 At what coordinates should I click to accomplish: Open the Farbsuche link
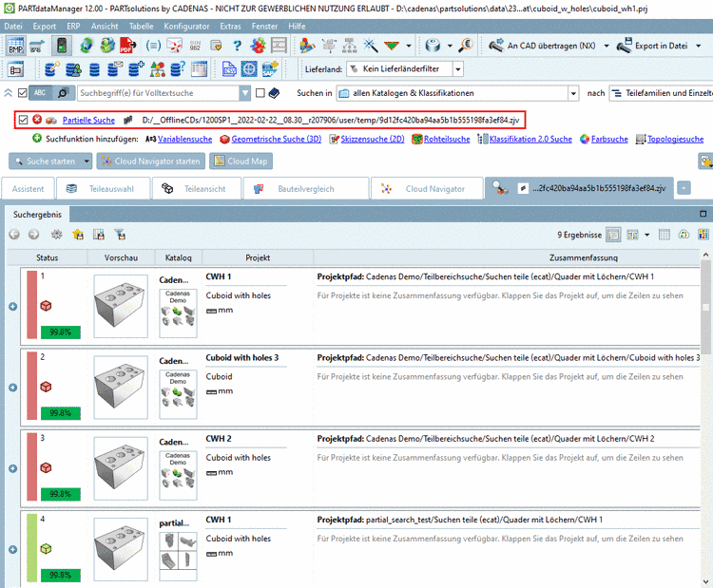point(608,139)
